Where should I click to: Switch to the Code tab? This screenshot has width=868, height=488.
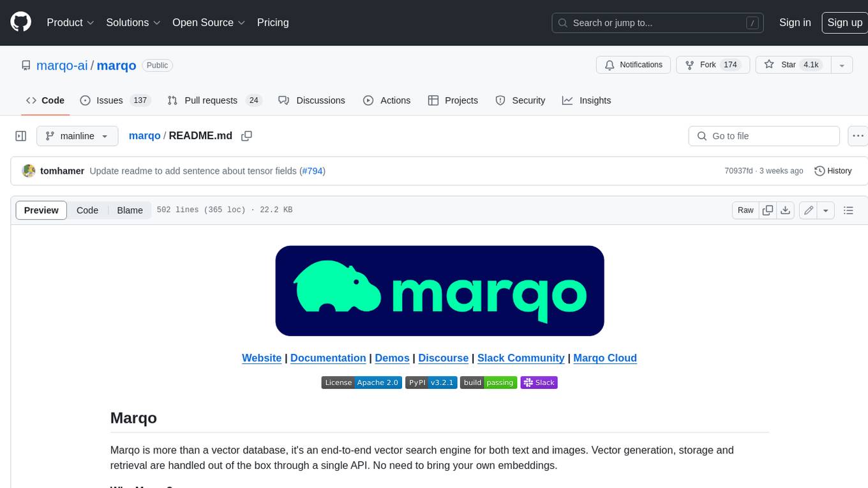45,100
